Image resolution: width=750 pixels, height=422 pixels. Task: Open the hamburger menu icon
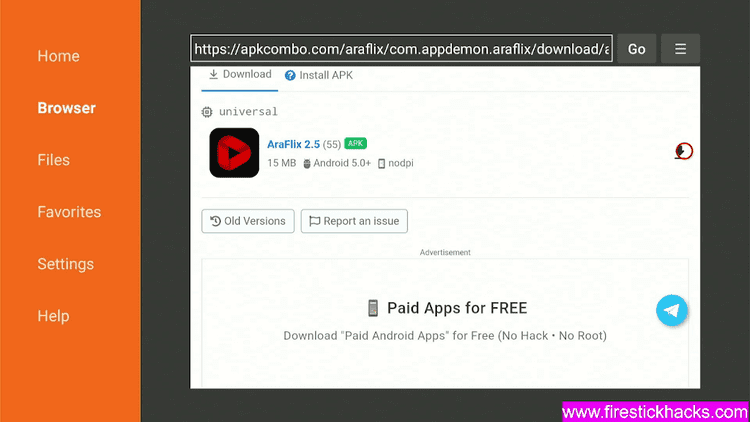coord(680,49)
